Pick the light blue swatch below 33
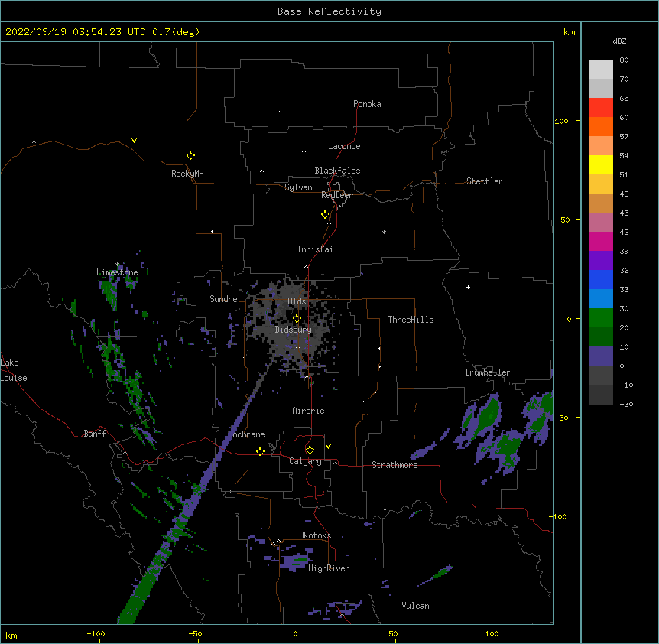 pos(601,298)
